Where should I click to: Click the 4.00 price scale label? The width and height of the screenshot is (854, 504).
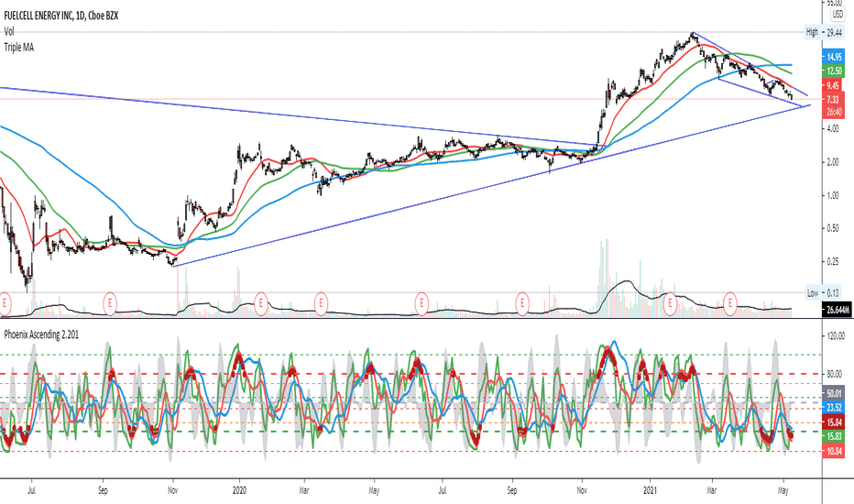833,128
